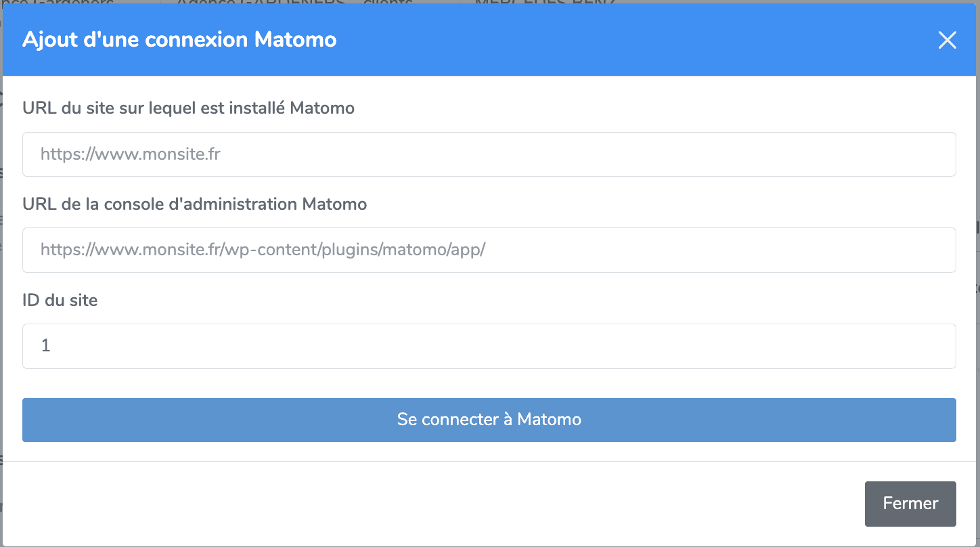Click the dialog title Ajout d'une connexion Matomo

pos(179,39)
